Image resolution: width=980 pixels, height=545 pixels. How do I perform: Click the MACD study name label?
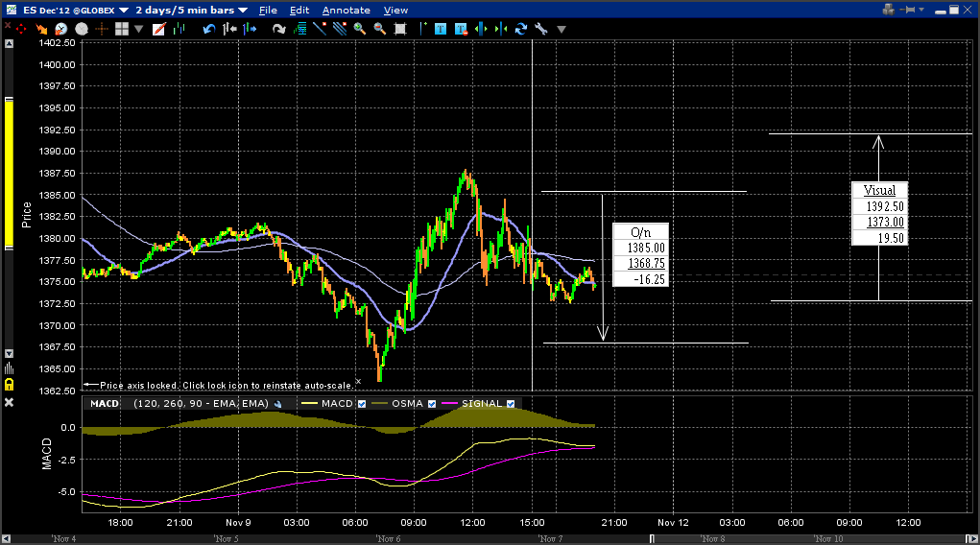click(105, 404)
